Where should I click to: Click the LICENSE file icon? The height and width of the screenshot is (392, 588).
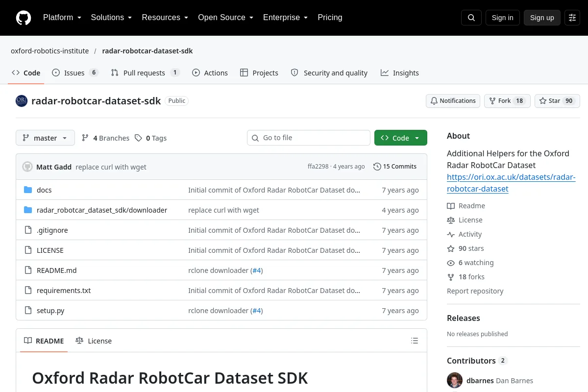pyautogui.click(x=28, y=250)
